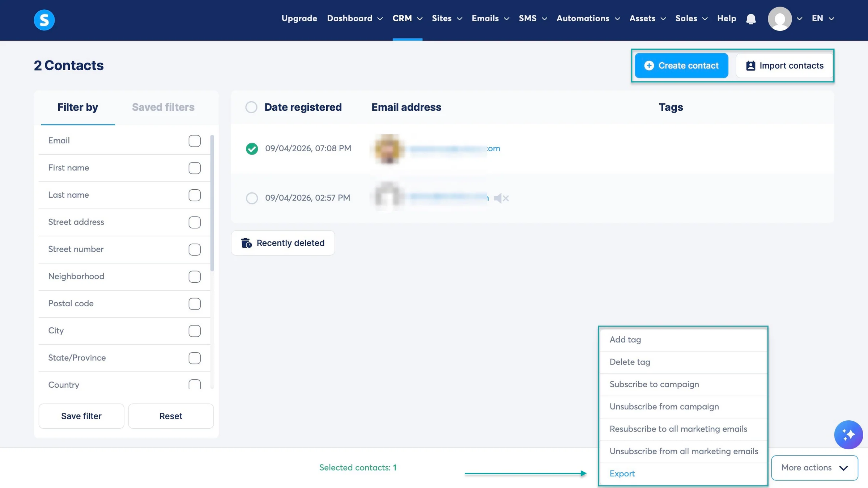Deselect the 07:08 PM contact
This screenshot has width=868, height=488.
252,149
